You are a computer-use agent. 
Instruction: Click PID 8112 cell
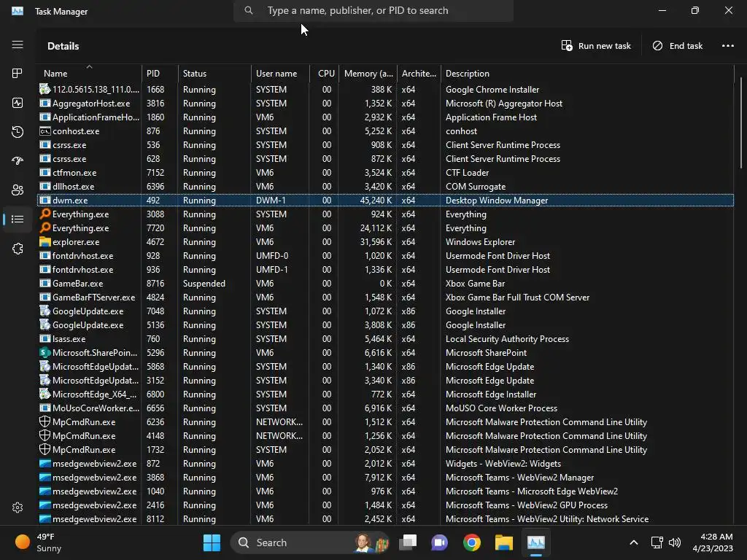[155, 518]
